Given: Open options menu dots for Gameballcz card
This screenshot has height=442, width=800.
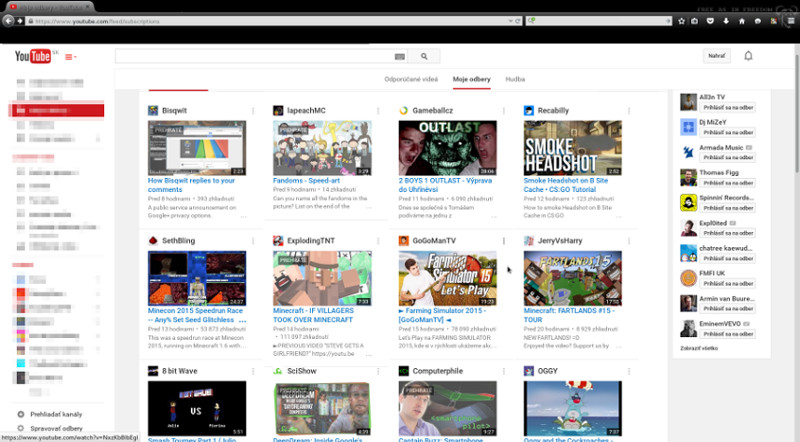Looking at the screenshot, I should coord(504,111).
